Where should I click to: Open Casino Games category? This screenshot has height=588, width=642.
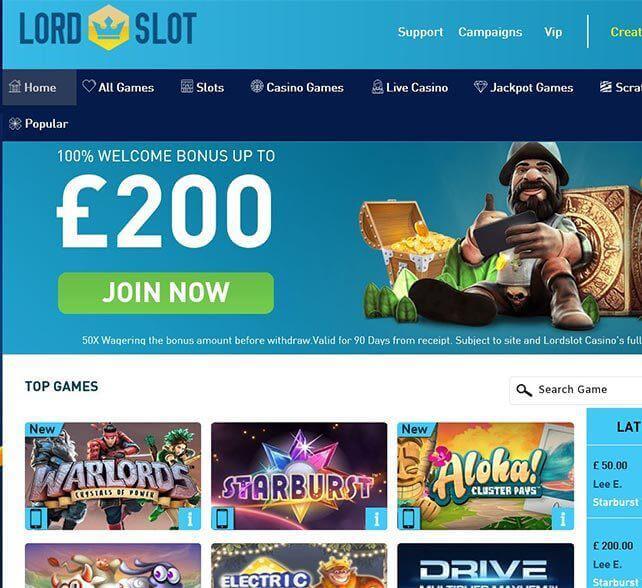click(297, 87)
